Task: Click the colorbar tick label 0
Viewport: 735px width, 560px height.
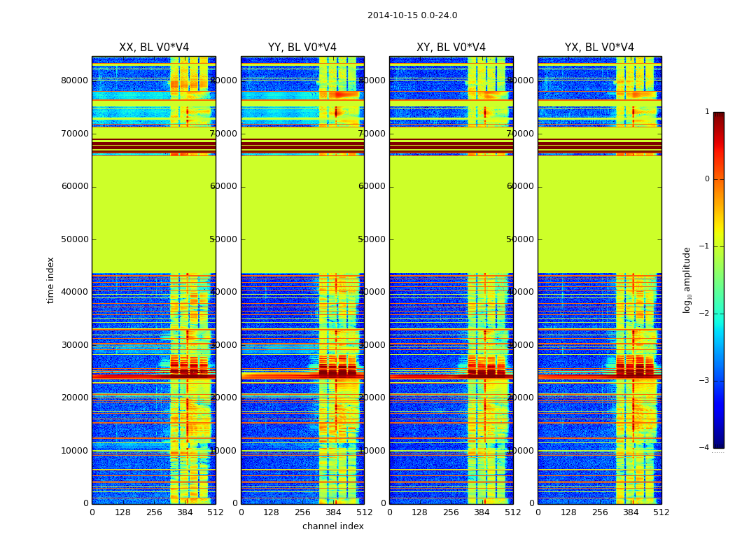Action: tap(707, 179)
